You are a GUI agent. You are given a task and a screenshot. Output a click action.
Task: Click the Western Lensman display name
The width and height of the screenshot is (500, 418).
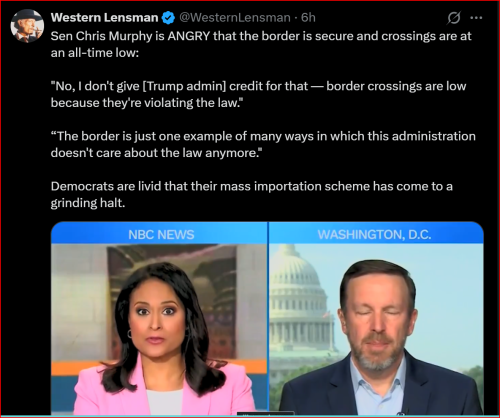click(104, 17)
